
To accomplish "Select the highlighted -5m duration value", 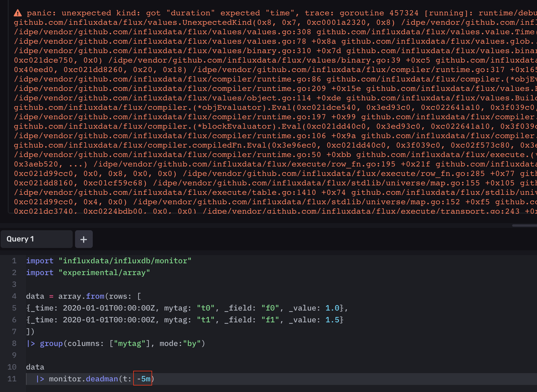I will 143,379.
